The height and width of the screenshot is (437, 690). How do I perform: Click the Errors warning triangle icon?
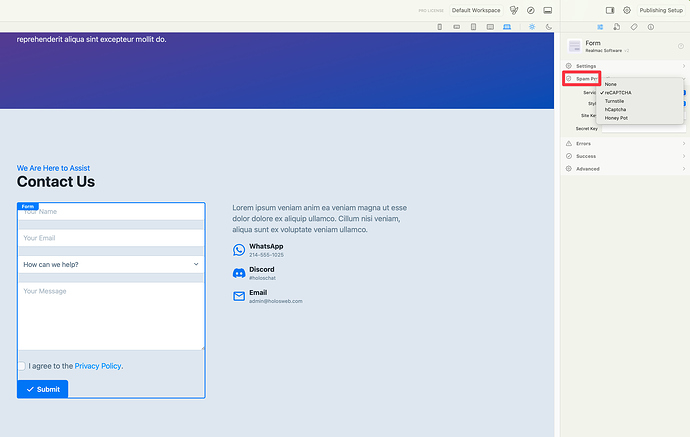(569, 143)
